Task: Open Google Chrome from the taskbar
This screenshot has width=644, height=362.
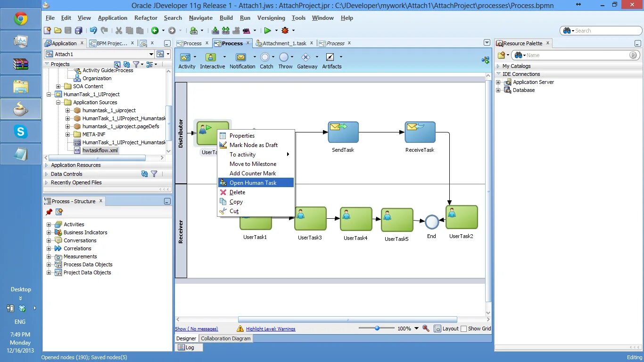Action: tap(21, 19)
